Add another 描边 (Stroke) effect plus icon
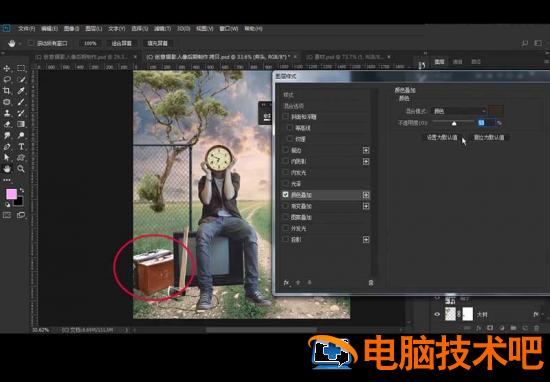 [366, 150]
